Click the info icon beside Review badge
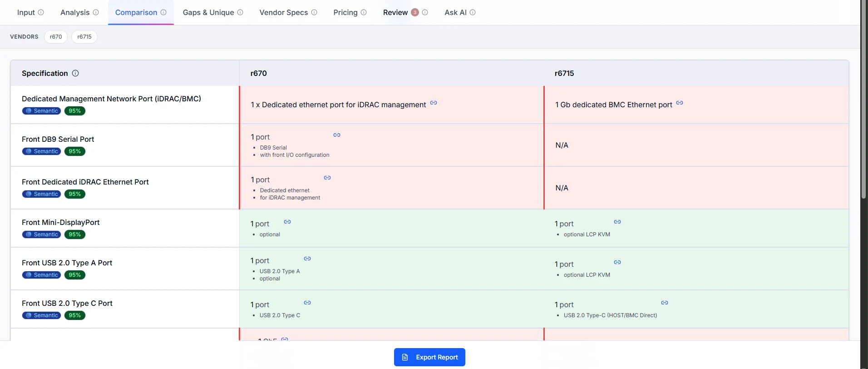Screen dimensions: 868x369 point(425,12)
